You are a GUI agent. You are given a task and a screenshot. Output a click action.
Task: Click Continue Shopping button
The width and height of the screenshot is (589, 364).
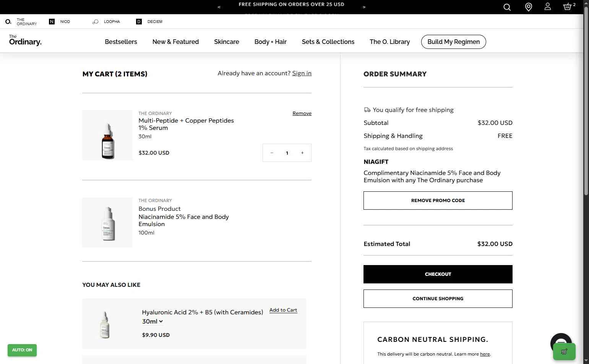coord(438,299)
